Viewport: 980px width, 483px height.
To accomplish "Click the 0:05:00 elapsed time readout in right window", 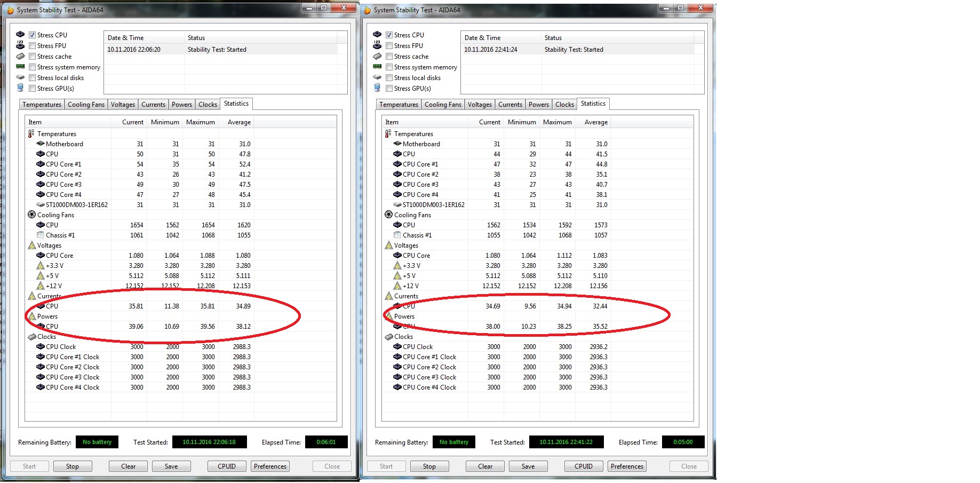I will pyautogui.click(x=683, y=442).
